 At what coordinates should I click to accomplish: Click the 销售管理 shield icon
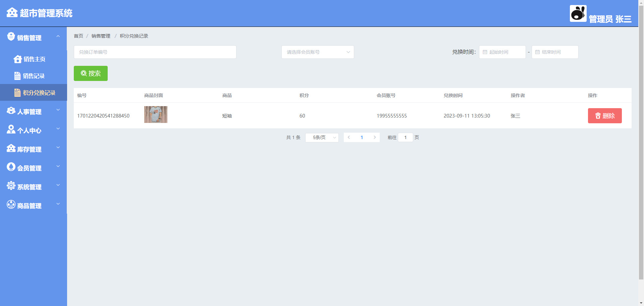tap(11, 36)
